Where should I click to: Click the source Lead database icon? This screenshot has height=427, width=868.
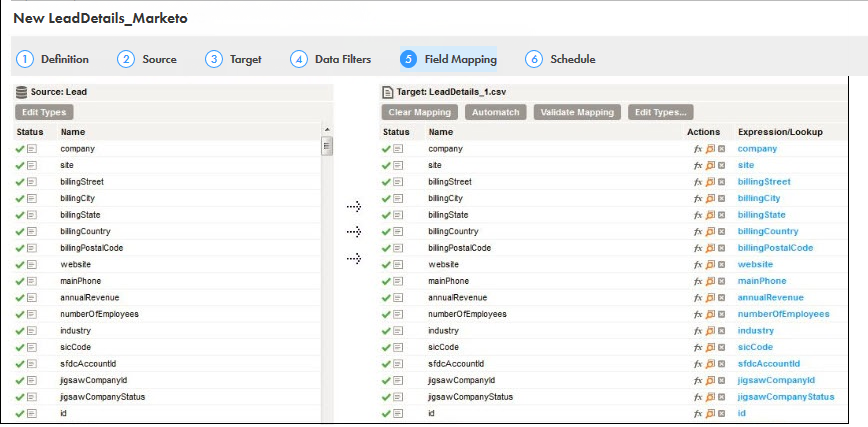(x=22, y=92)
